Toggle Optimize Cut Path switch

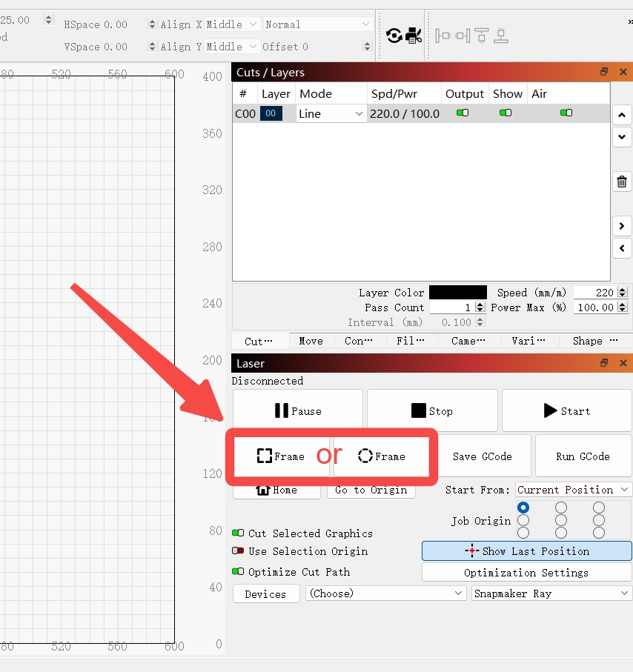click(x=238, y=572)
